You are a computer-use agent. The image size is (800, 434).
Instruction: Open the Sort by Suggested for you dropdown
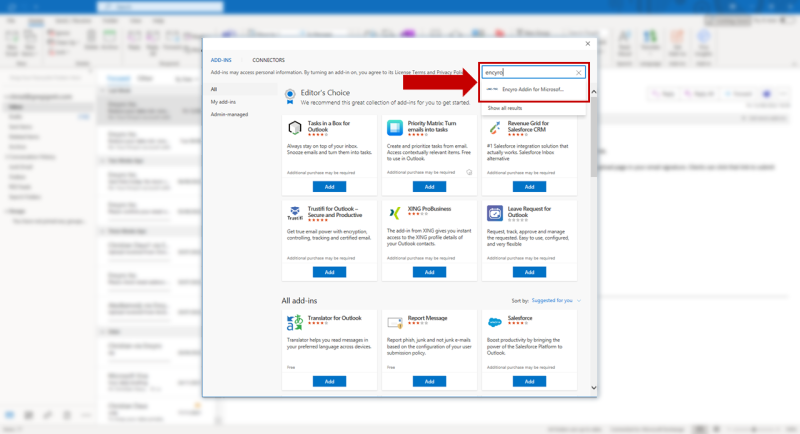[x=556, y=300]
